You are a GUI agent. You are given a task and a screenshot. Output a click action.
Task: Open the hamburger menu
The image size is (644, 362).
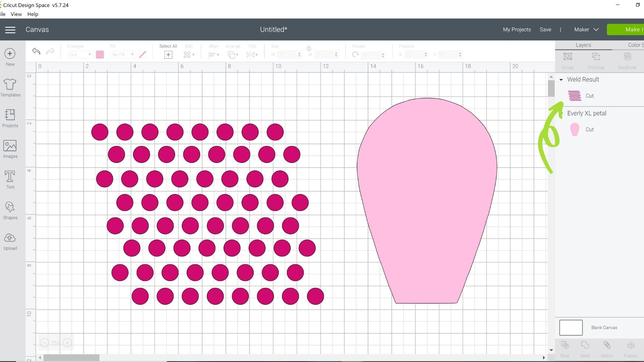click(x=10, y=29)
